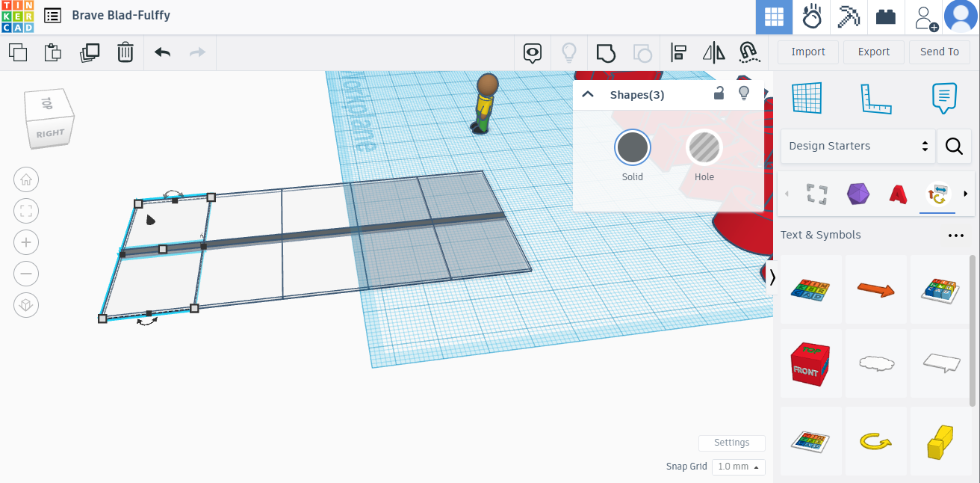Collapse the Shapes(3) inspector panel
Viewport: 980px width, 483px height.
pyautogui.click(x=588, y=94)
